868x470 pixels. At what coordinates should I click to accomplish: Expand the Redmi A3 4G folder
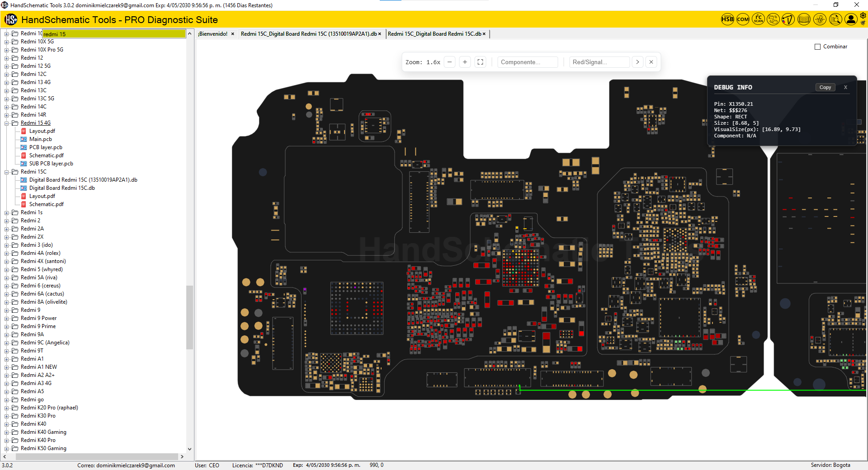coord(7,383)
